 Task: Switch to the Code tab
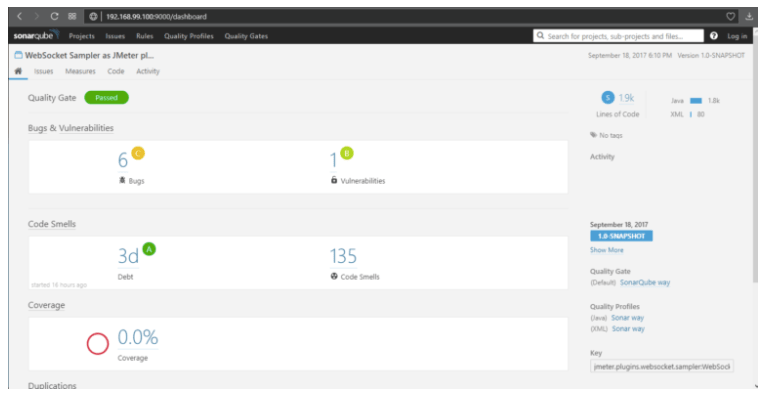[116, 71]
